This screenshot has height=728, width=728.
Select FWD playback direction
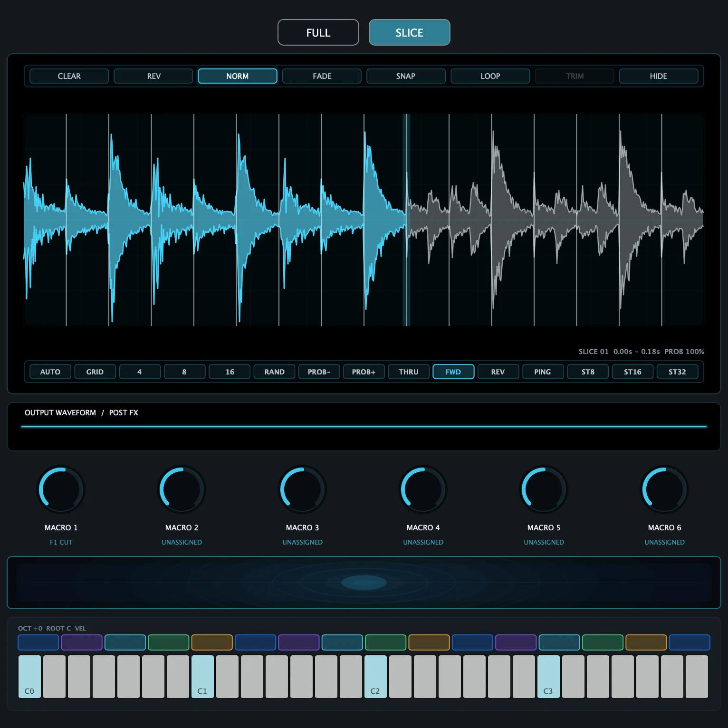tap(453, 372)
